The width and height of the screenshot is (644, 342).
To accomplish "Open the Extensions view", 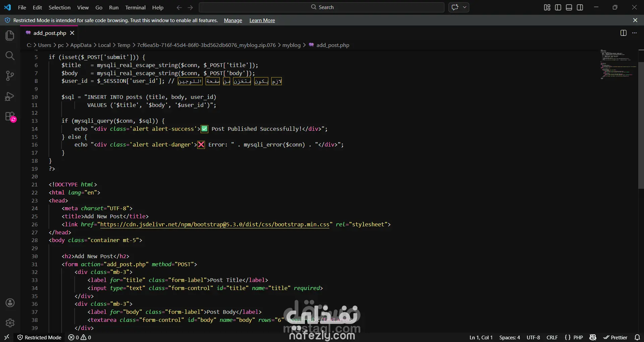I will pos(10,117).
